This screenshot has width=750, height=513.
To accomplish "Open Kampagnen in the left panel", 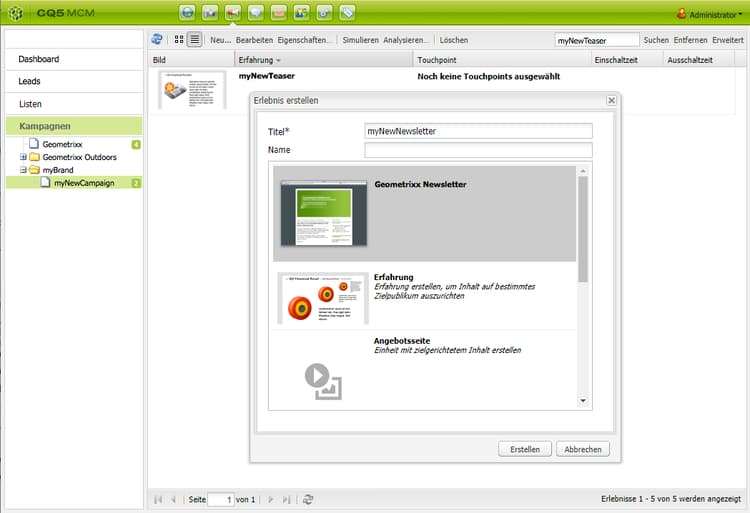I will pyautogui.click(x=74, y=126).
